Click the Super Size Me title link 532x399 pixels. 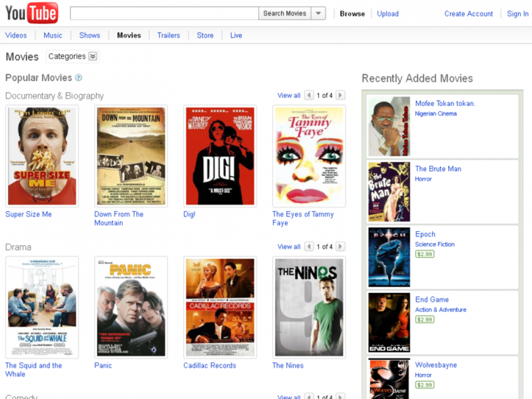point(28,214)
